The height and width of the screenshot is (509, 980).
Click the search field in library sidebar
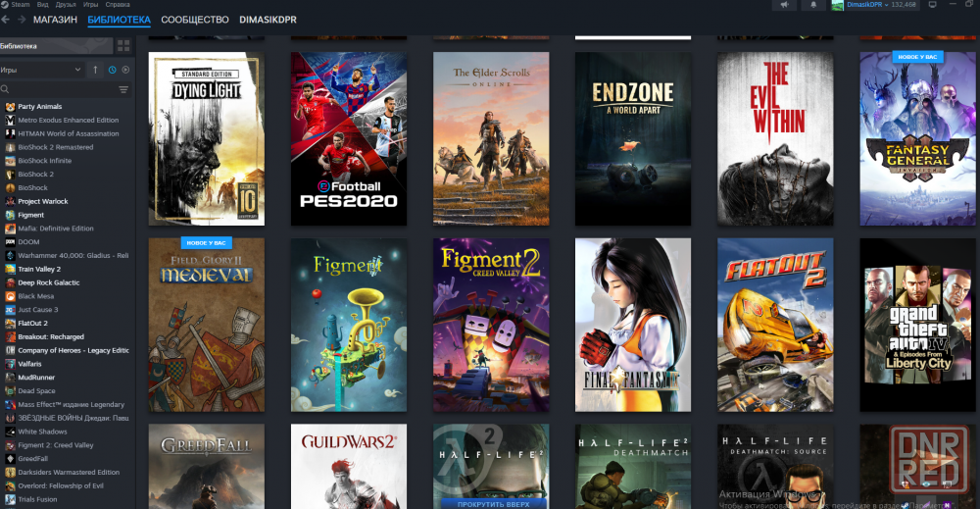coord(58,89)
